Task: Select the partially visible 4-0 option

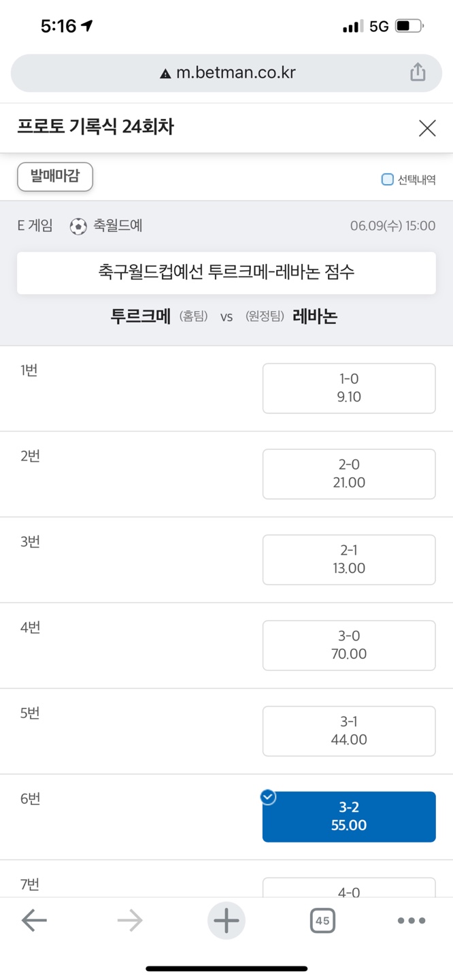Action: pos(349,887)
